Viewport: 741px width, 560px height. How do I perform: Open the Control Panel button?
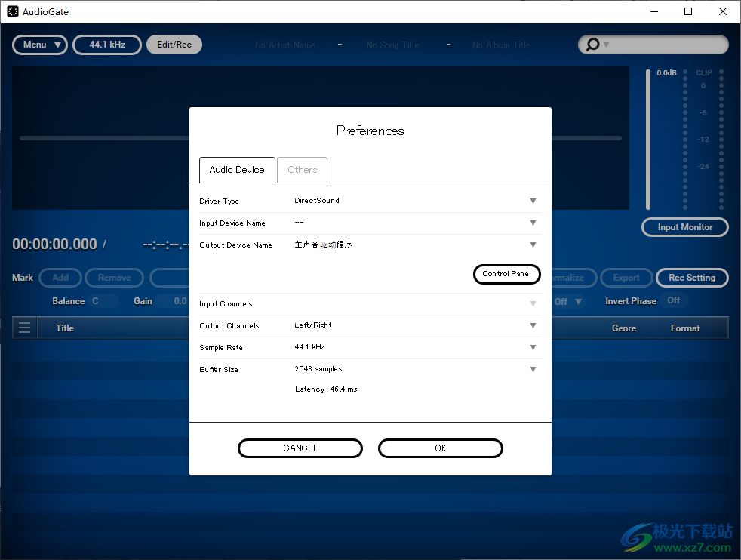tap(506, 274)
